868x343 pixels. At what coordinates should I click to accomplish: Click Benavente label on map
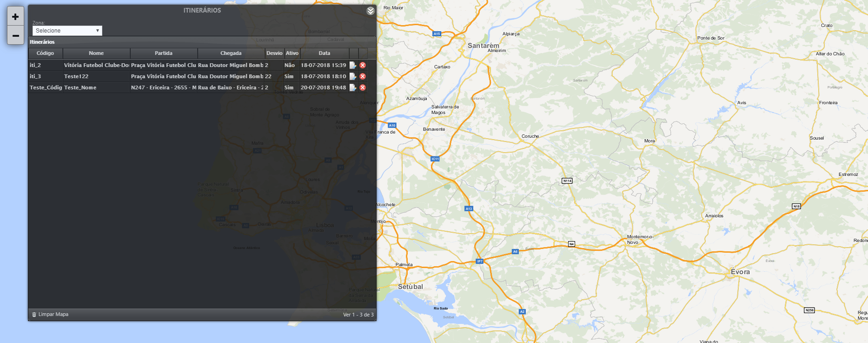pyautogui.click(x=434, y=129)
